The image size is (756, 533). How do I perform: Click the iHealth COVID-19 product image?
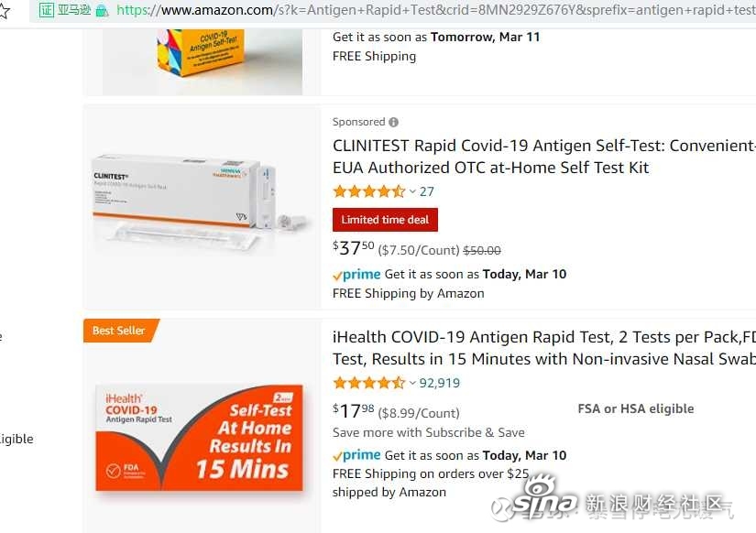[x=199, y=438]
